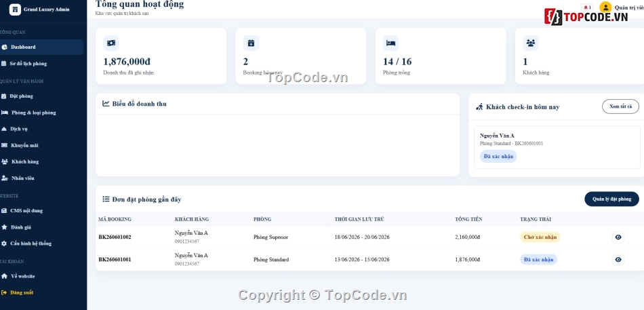Click the Cấu hình hệ thống label
The height and width of the screenshot is (310, 644).
click(31, 244)
